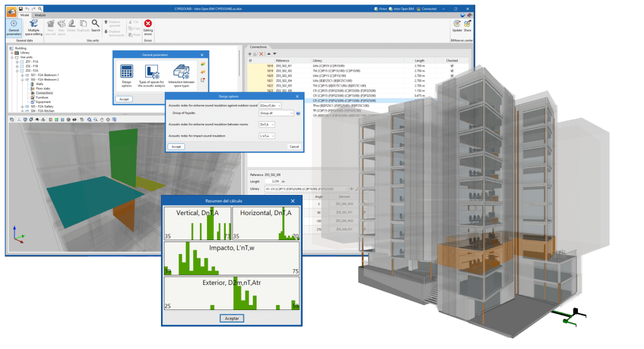Toggle Checked box for row Z03_S02_I01
The image size is (644, 349).
452,65
